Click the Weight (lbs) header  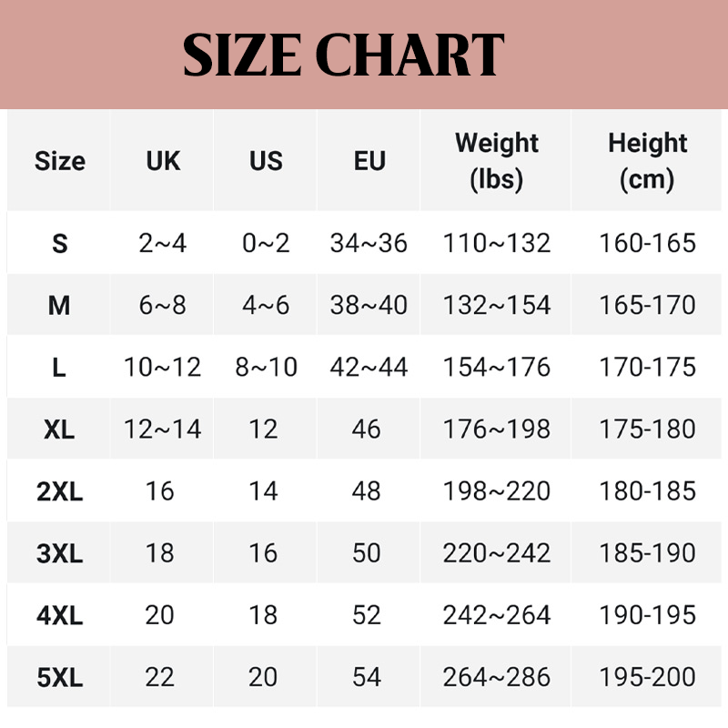click(x=497, y=161)
